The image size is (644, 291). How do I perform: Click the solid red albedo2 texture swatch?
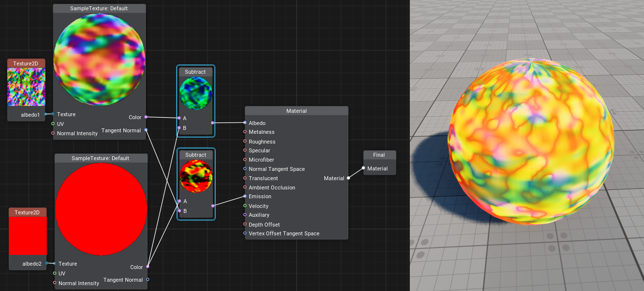(x=28, y=235)
